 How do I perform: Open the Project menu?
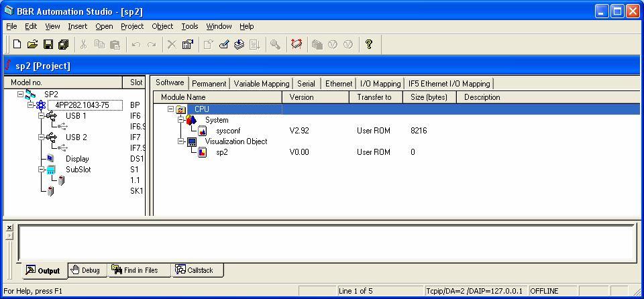point(132,26)
